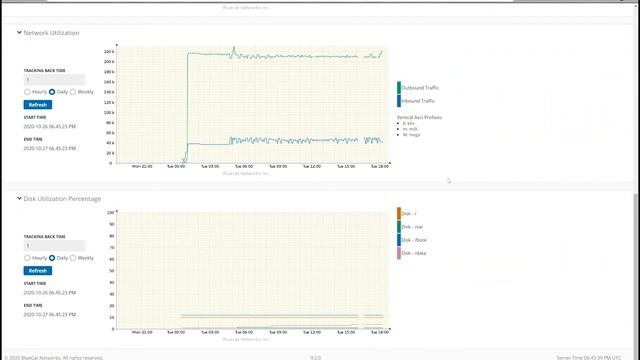Click the Network Utilization end time value
Viewport: 640px width, 360px height.
point(49,149)
